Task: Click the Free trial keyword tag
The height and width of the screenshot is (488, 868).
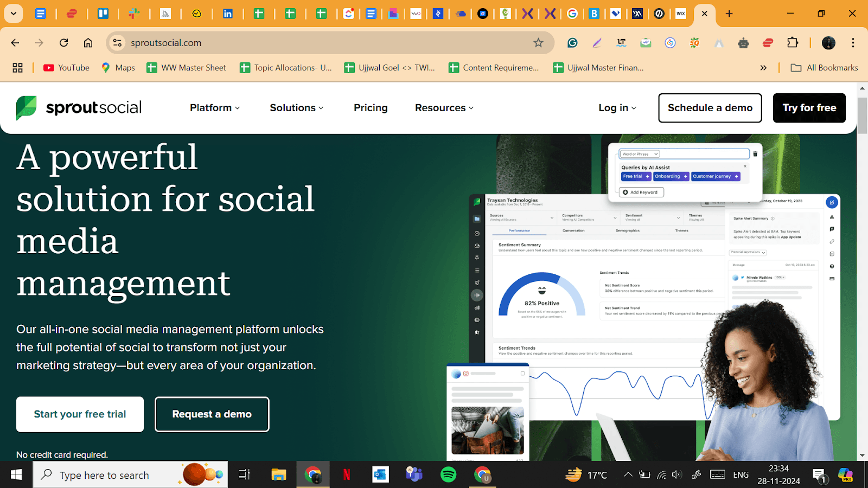Action: point(636,176)
